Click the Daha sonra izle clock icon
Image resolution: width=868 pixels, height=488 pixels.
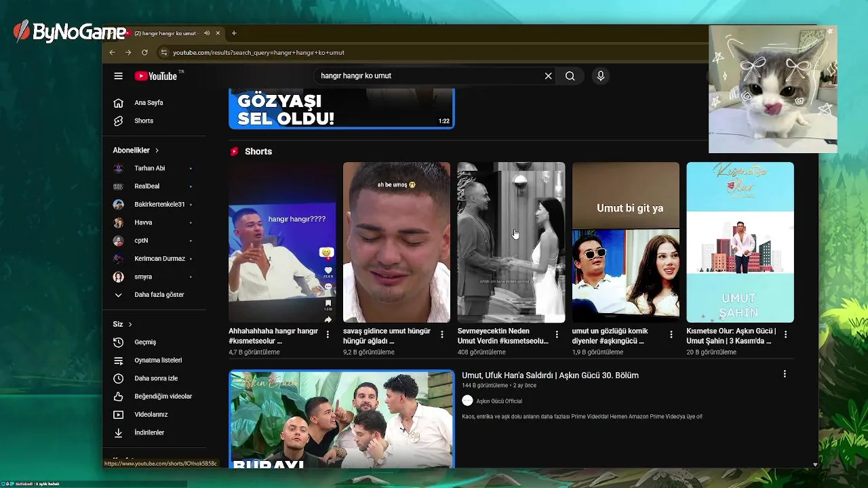pos(118,378)
